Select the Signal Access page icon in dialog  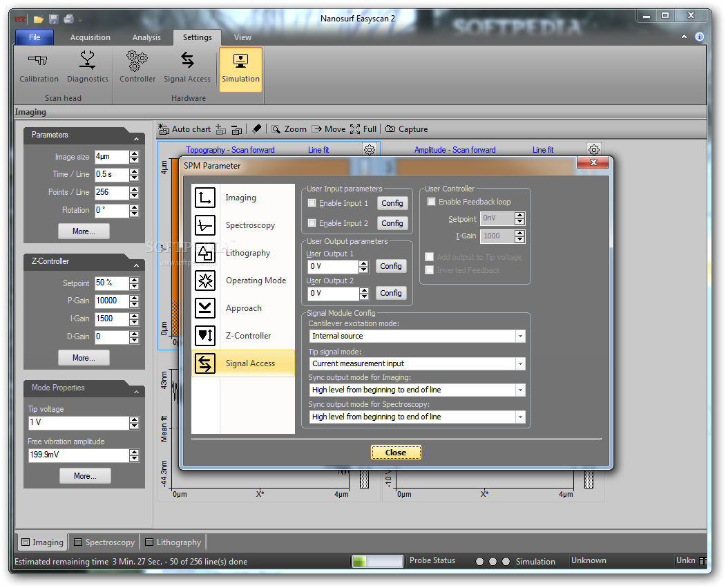(205, 363)
